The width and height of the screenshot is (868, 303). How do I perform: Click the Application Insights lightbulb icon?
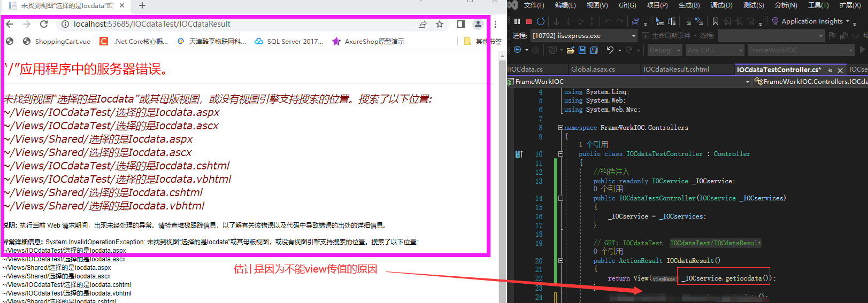coord(775,21)
